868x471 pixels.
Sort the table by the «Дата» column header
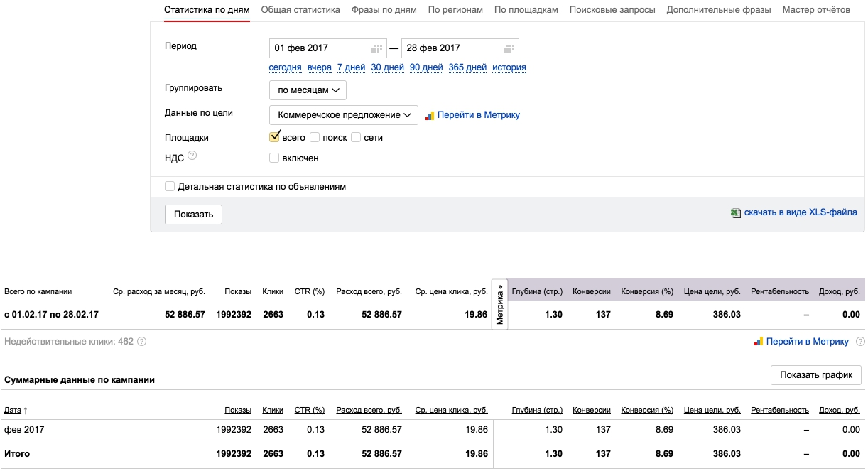[x=13, y=410]
